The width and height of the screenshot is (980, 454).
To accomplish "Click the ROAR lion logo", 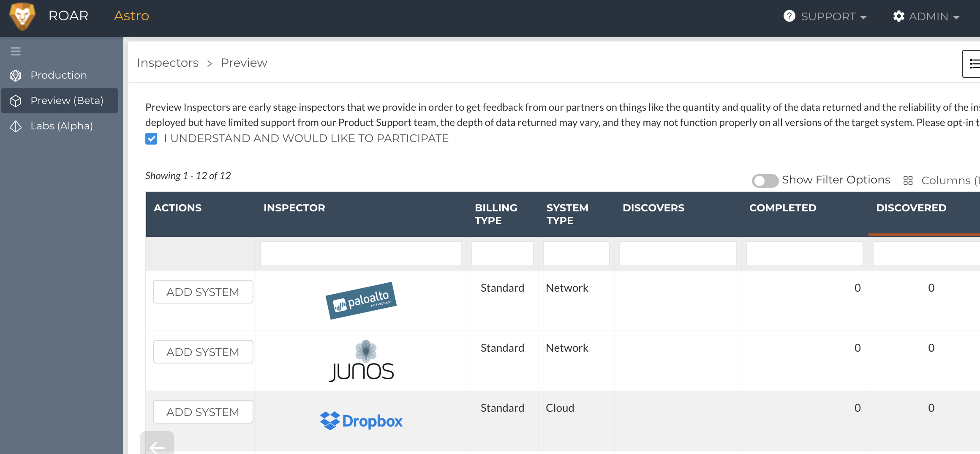I will pyautogui.click(x=22, y=17).
